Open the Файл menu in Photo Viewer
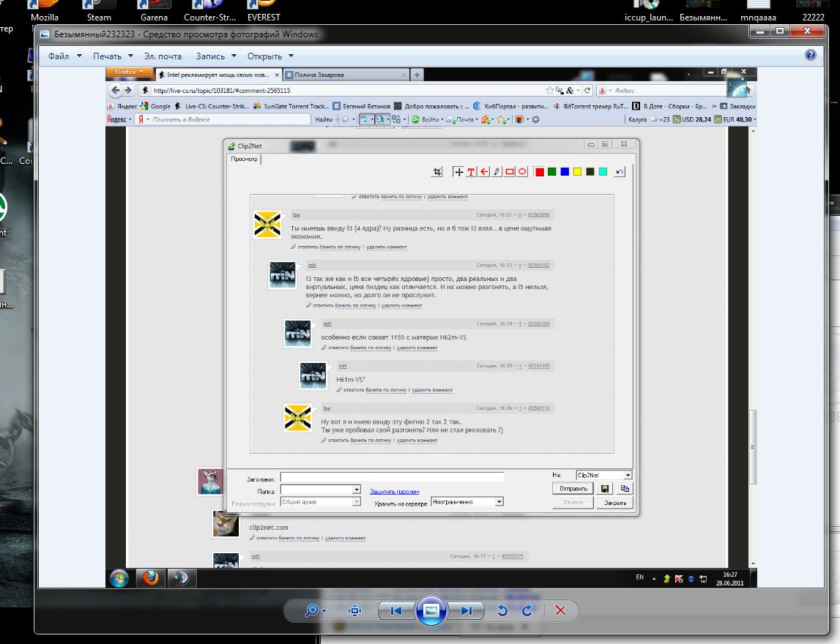840x644 pixels. (x=65, y=56)
